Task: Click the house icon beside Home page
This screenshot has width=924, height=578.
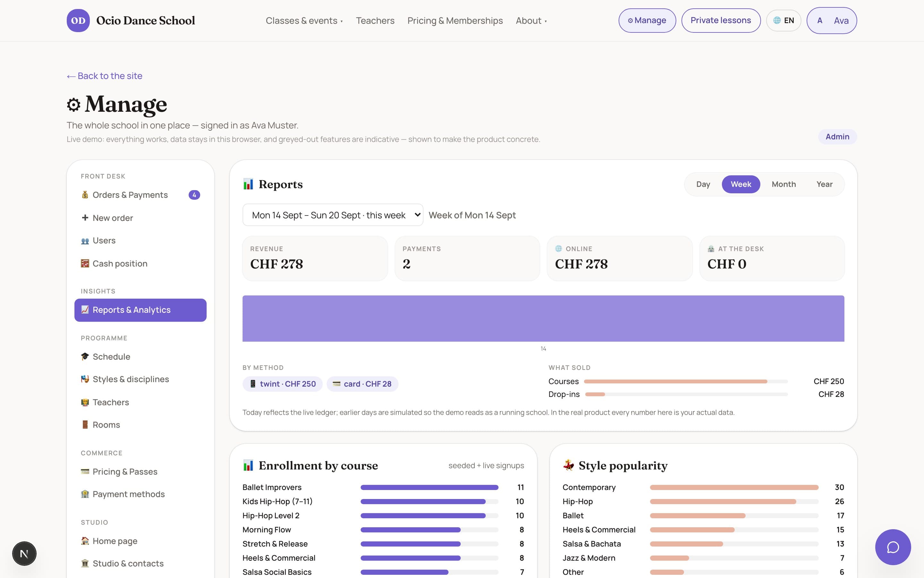Action: (x=85, y=541)
